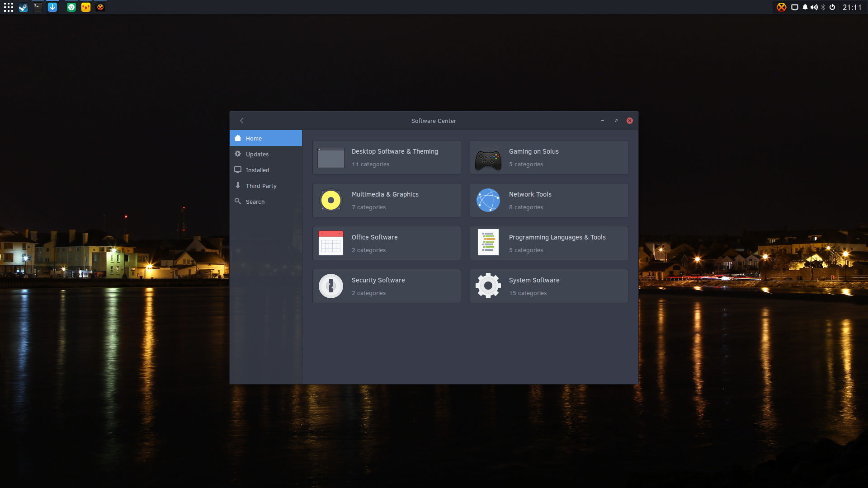
Task: Launch Steam from the top panel
Action: 24,7
